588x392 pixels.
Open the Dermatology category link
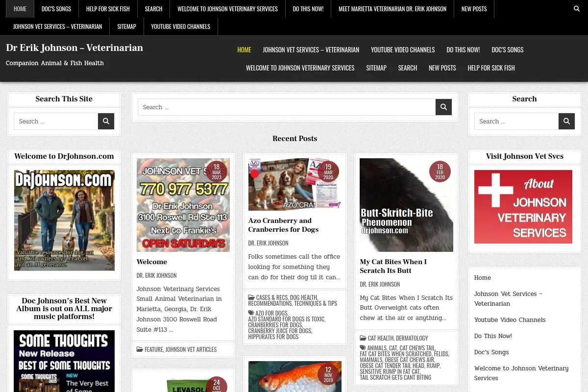(412, 338)
